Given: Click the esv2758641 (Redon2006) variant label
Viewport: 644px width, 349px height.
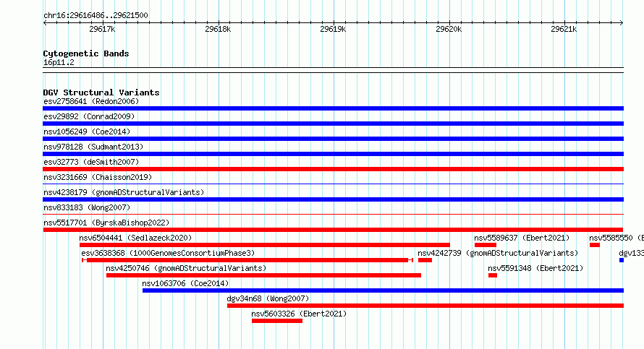Looking at the screenshot, I should click(91, 101).
